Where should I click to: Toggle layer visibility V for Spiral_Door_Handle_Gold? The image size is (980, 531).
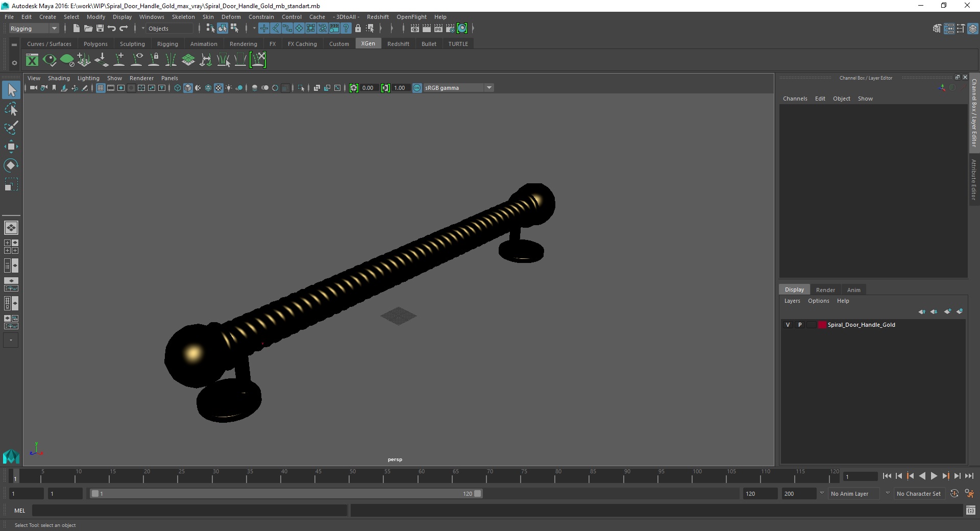(788, 325)
